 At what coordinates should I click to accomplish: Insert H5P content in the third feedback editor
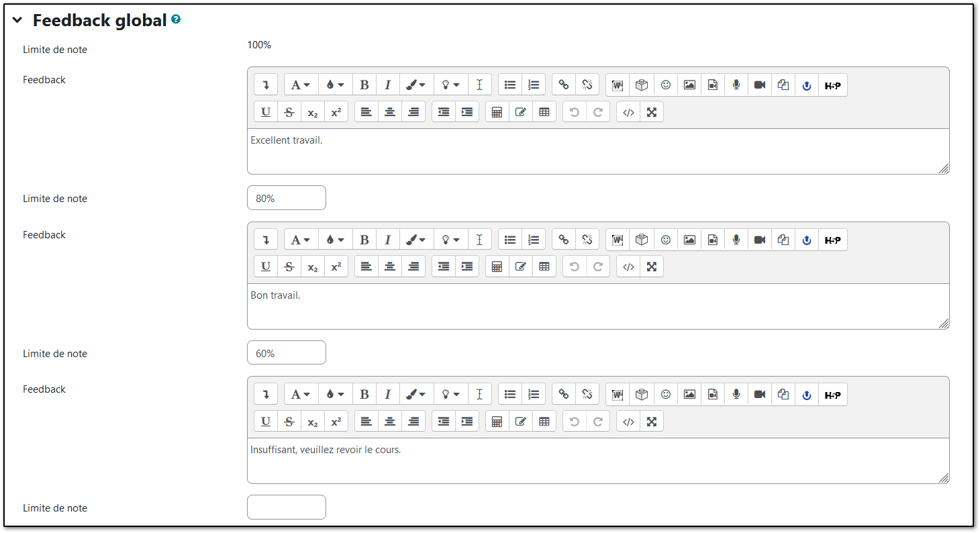[x=832, y=394]
